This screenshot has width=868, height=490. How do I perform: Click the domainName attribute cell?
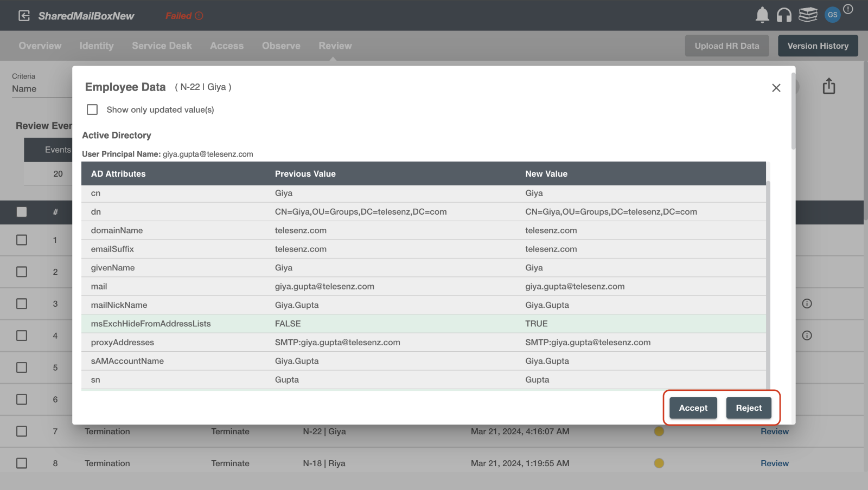(x=117, y=230)
